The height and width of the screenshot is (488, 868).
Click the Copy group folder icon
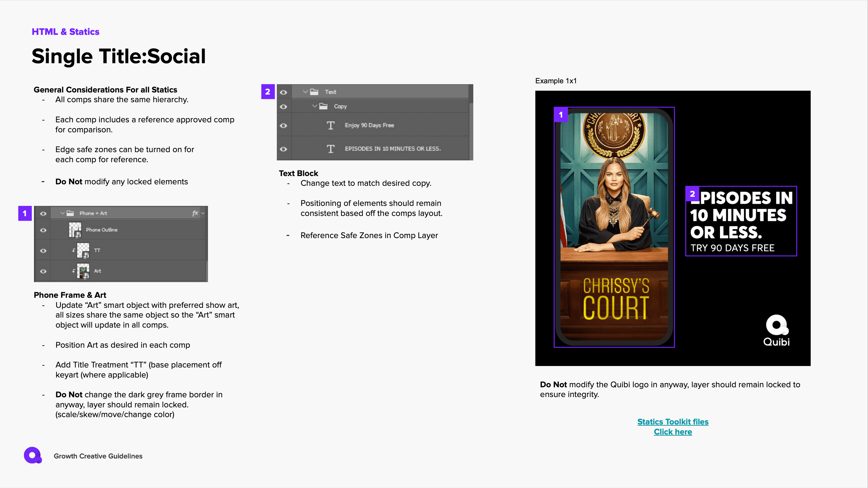324,106
